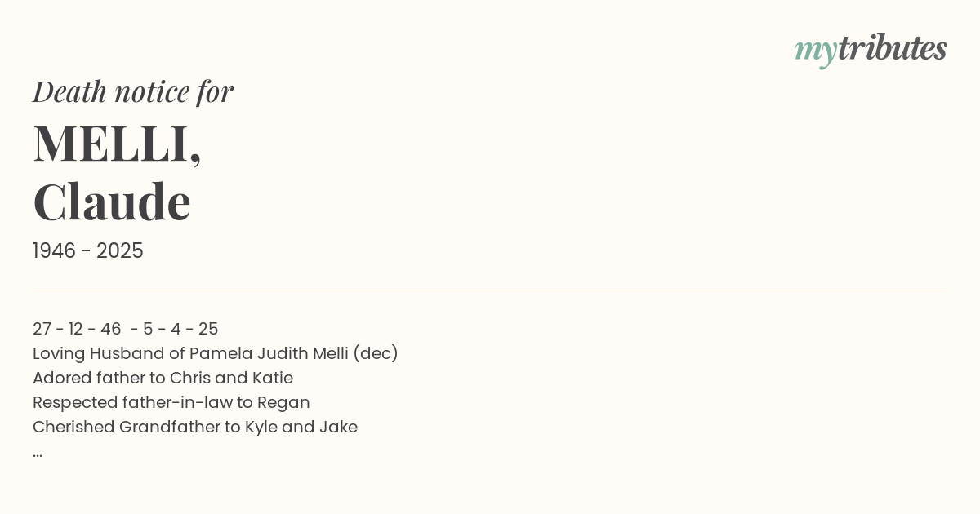The image size is (980, 514).
Task: Click the name Jake
Action: point(338,427)
